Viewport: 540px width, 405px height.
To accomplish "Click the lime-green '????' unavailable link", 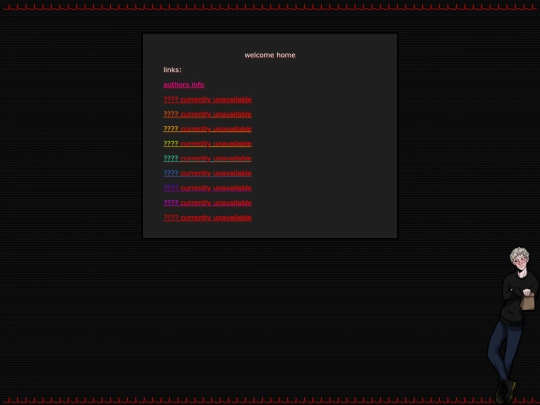I will (207, 144).
